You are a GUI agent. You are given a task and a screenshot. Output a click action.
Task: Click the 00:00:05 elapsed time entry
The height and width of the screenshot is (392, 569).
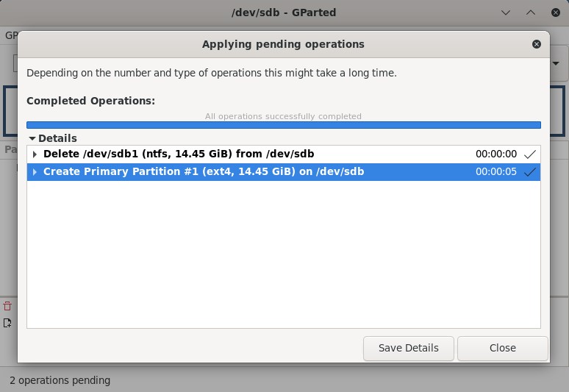495,172
